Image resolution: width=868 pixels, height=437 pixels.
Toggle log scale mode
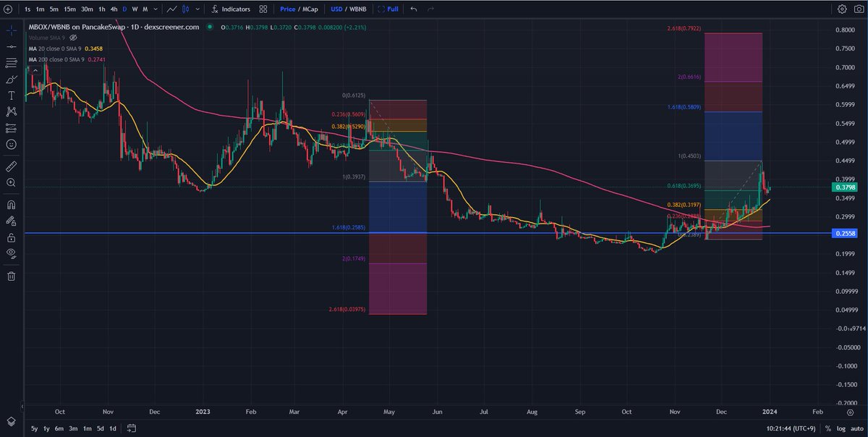point(840,428)
